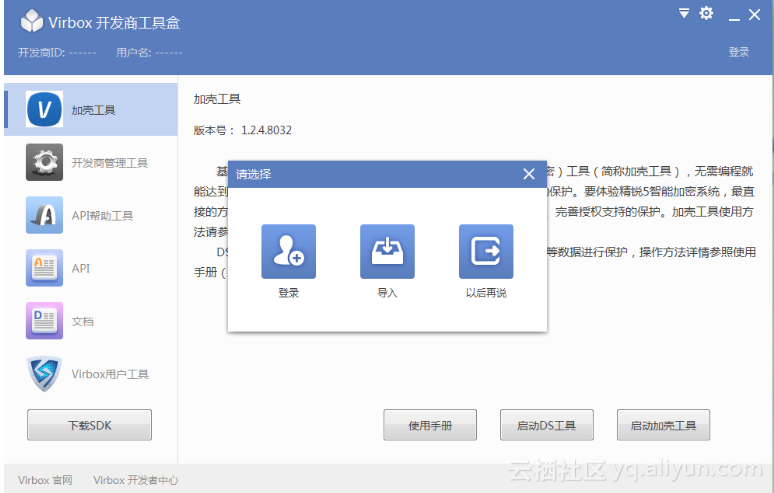
Task: Click the 导入 caption in the dialog
Action: coord(387,293)
